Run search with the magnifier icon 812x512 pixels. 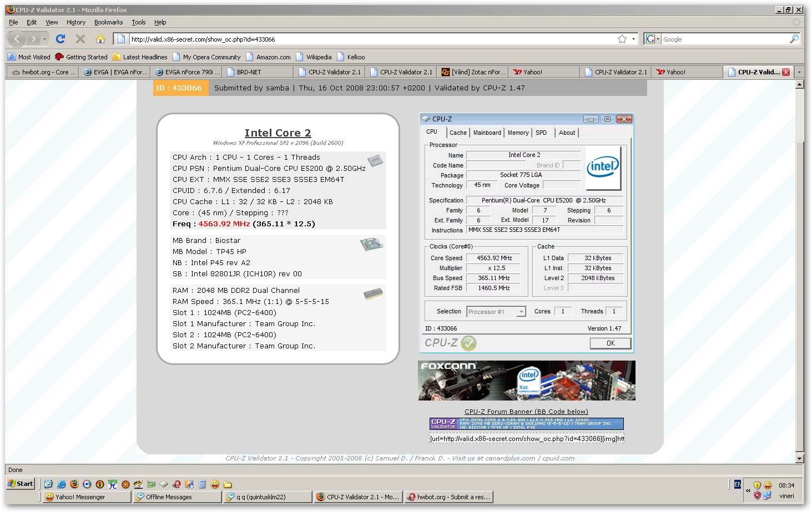pos(794,39)
